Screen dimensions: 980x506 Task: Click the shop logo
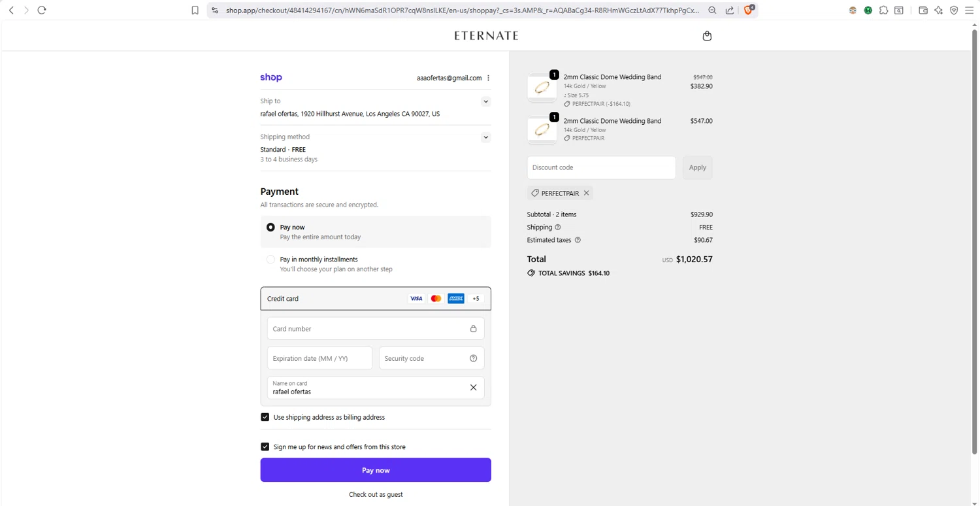click(x=271, y=77)
